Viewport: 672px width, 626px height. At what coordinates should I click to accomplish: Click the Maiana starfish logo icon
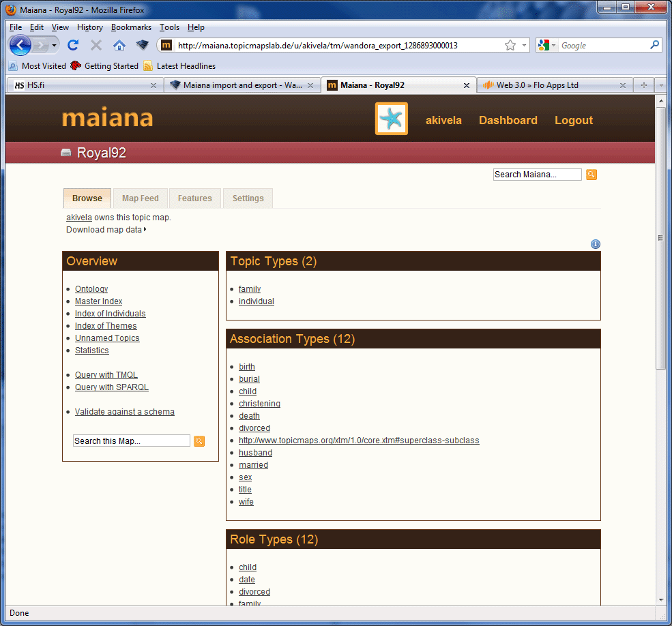tap(391, 118)
